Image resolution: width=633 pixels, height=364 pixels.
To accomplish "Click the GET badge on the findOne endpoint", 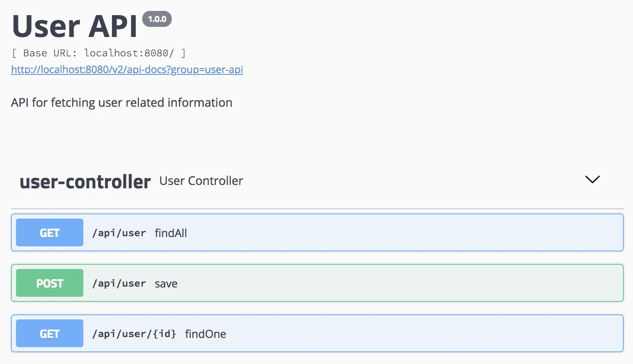I will tap(49, 333).
